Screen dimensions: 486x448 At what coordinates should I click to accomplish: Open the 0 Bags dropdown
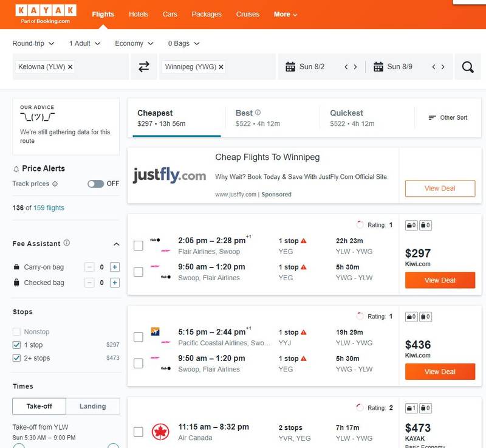(183, 43)
